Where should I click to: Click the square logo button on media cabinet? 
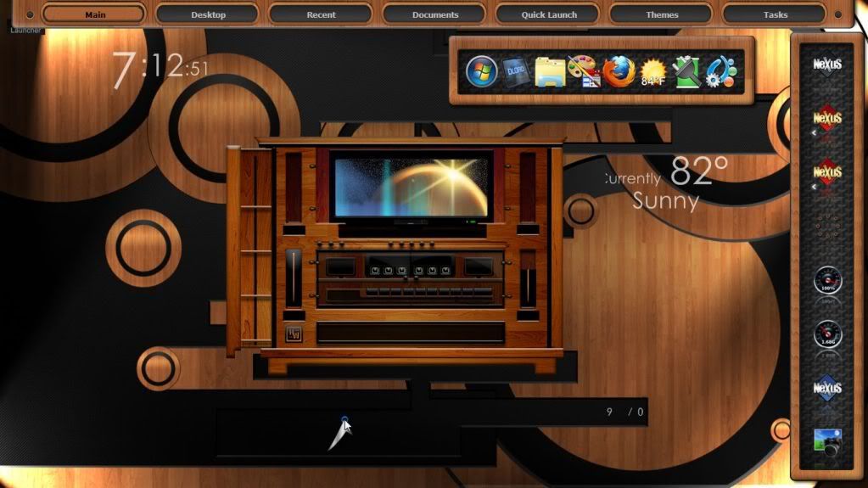[x=294, y=334]
